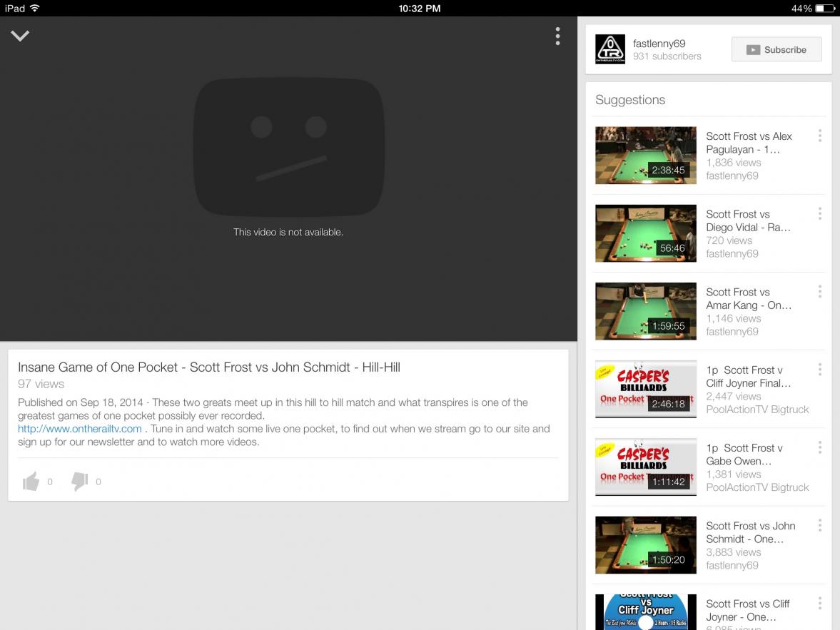Select the Scott Frost vs Amar Kang title
Screen dimensions: 840x630
point(748,298)
